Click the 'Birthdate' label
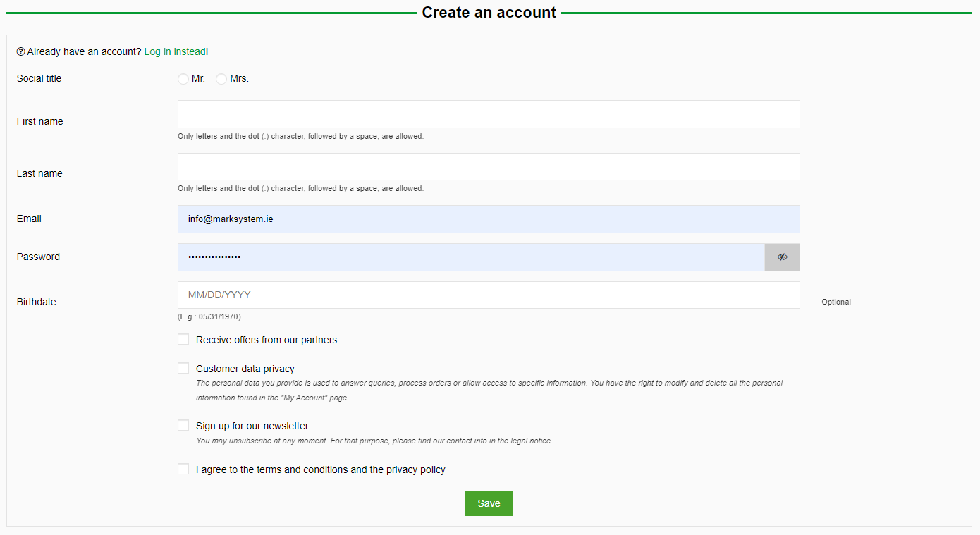980x535 pixels. (36, 302)
